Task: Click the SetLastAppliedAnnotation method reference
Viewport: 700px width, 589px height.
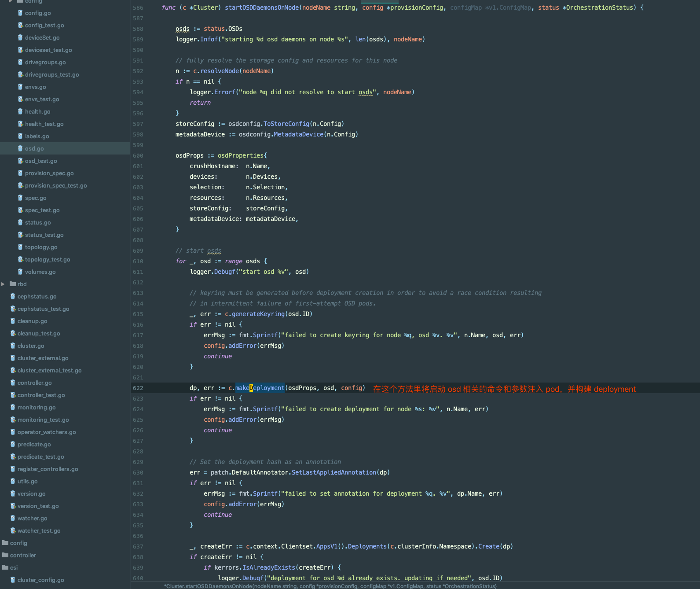Action: (x=334, y=472)
